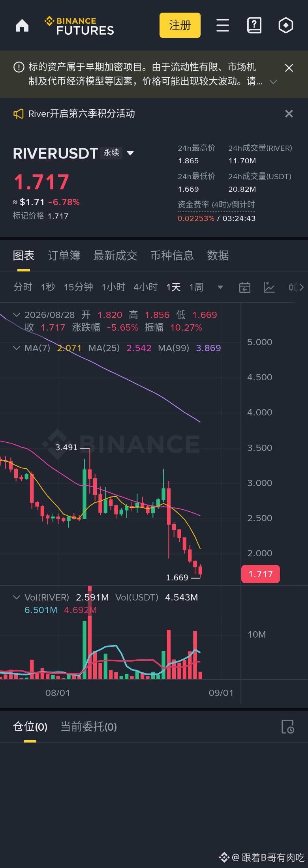Tap the 永续 contract type tag
This screenshot has height=868, width=308.
click(111, 153)
